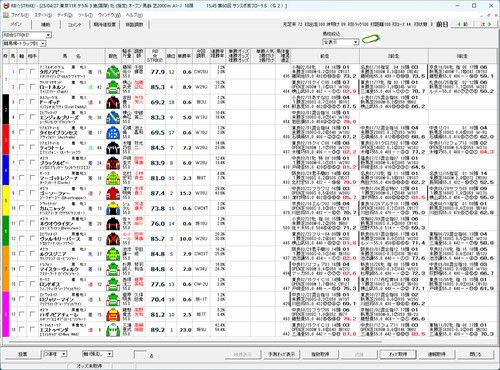Click the silks icon for horse 4 エンジェルブリーズ

click(x=113, y=117)
